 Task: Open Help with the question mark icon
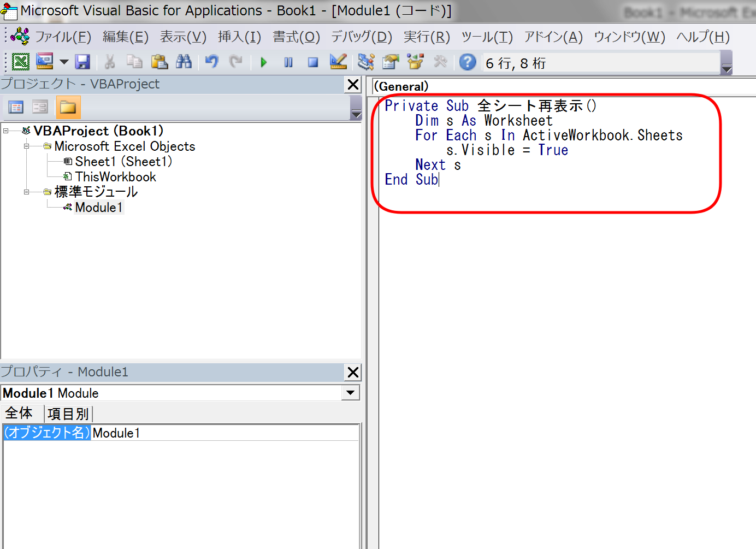point(468,62)
